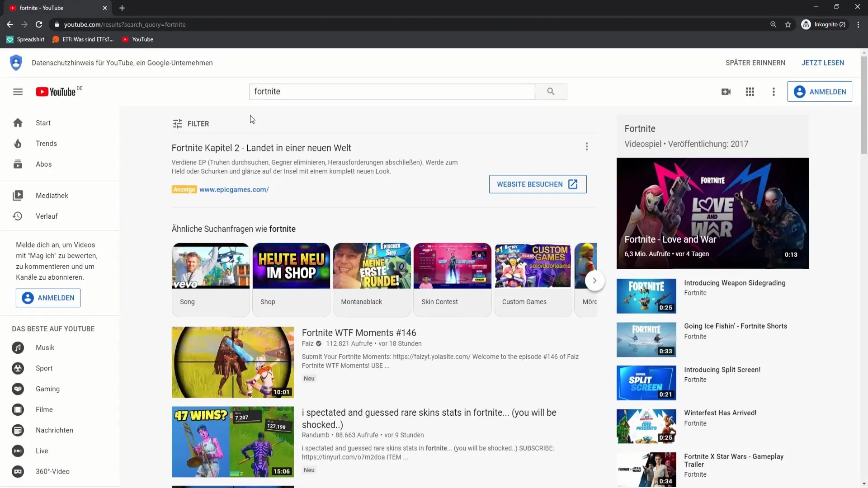Screen dimensions: 868x488
Task: Open the ETF: Was sind ETFs bookmark
Action: pos(83,39)
